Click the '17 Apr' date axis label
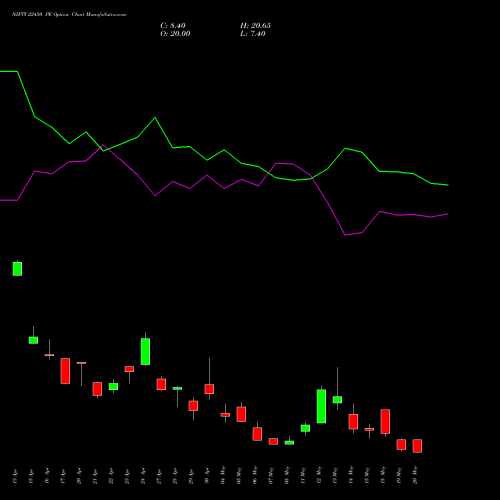 (63, 476)
